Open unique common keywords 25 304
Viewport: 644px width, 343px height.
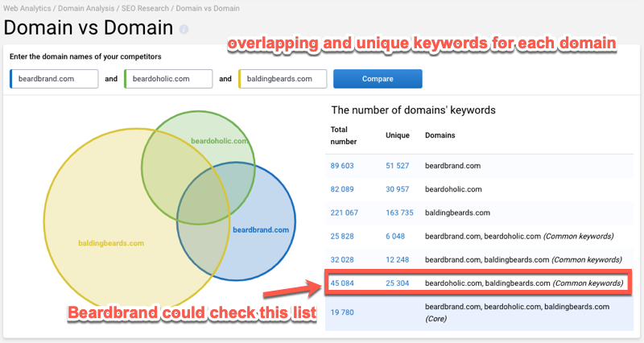pyautogui.click(x=397, y=283)
